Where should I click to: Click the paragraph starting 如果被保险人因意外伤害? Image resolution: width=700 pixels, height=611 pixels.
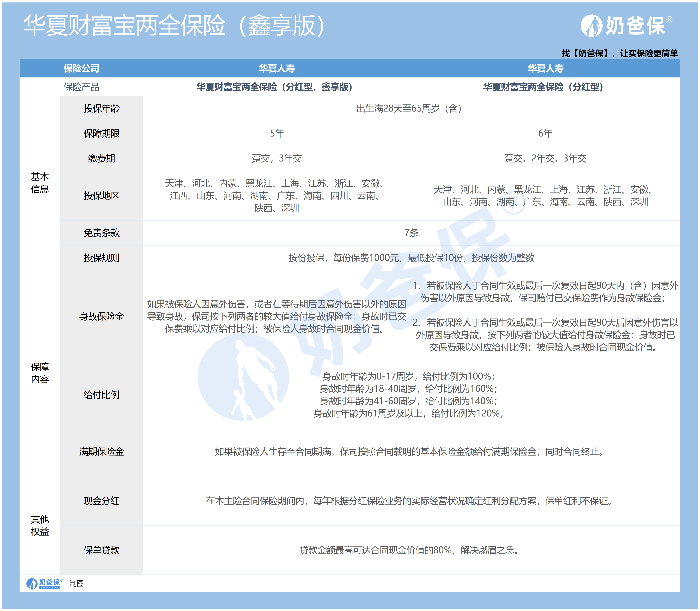[x=277, y=316]
